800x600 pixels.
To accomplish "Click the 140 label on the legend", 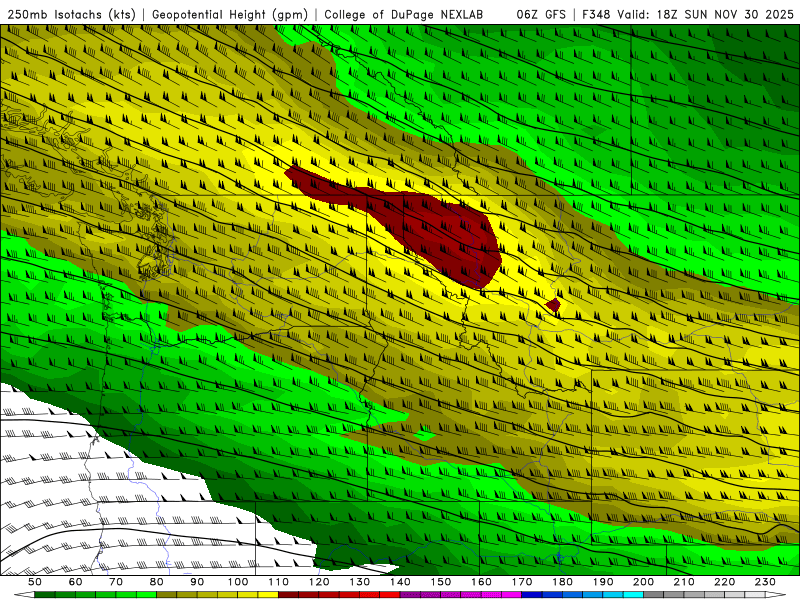I will pos(400,582).
